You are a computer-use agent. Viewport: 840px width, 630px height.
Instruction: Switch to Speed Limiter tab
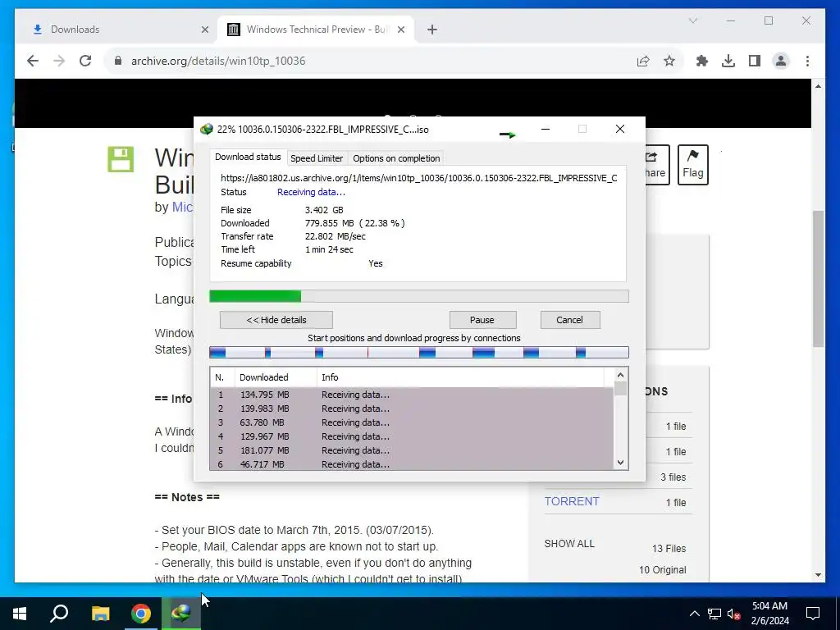pyautogui.click(x=317, y=158)
